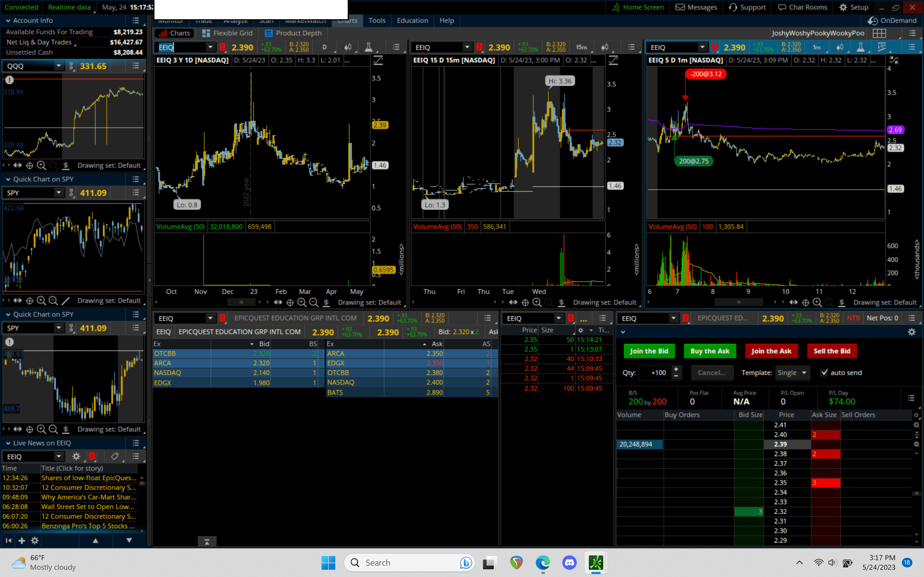Click the link chain icon beside QQQ symbol
The image size is (924, 577).
71,66
